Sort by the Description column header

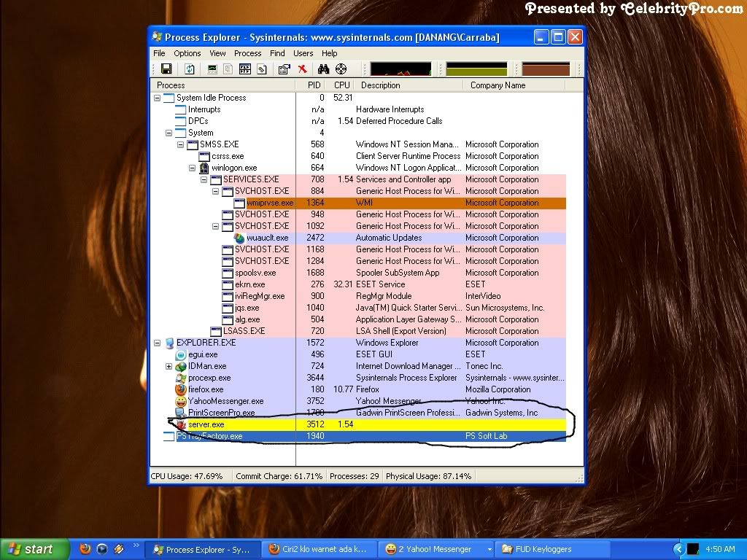(x=409, y=85)
